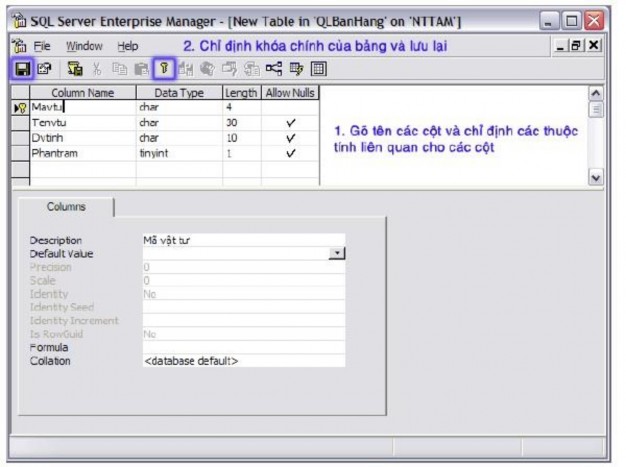Viewport: 626px width, 467px height.
Task: Open the Help menu
Action: click(128, 46)
